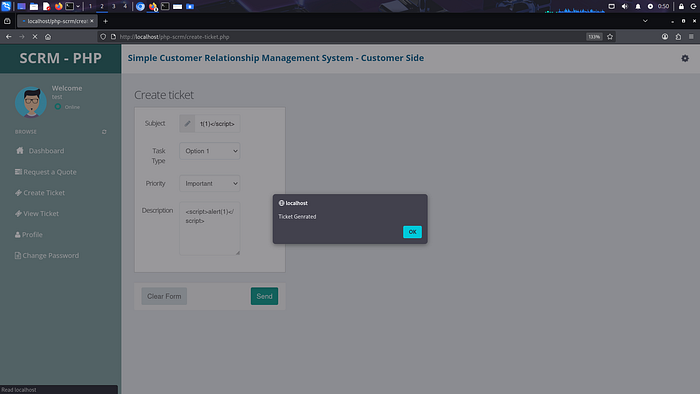Open the list all tabs chevron

[645, 21]
